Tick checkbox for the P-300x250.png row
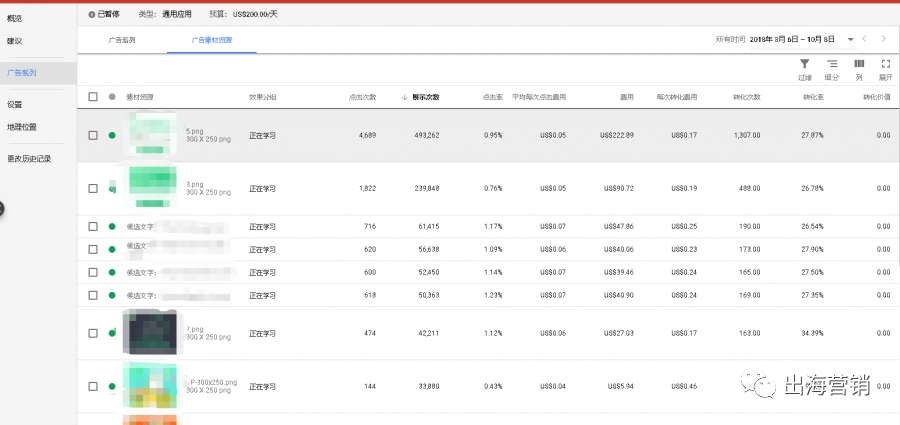The width and height of the screenshot is (900, 425). (93, 387)
